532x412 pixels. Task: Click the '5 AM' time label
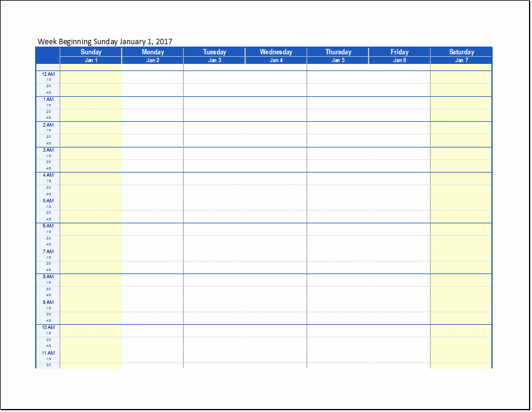[48, 201]
